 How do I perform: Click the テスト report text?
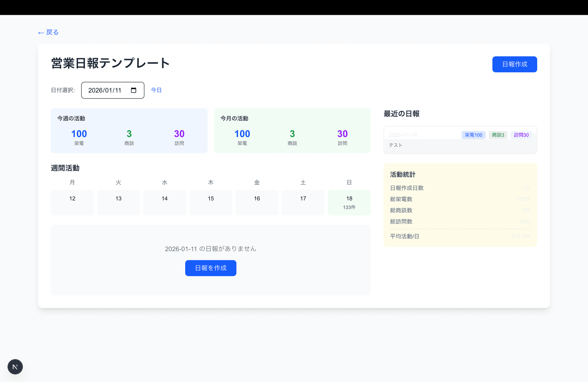[396, 145]
